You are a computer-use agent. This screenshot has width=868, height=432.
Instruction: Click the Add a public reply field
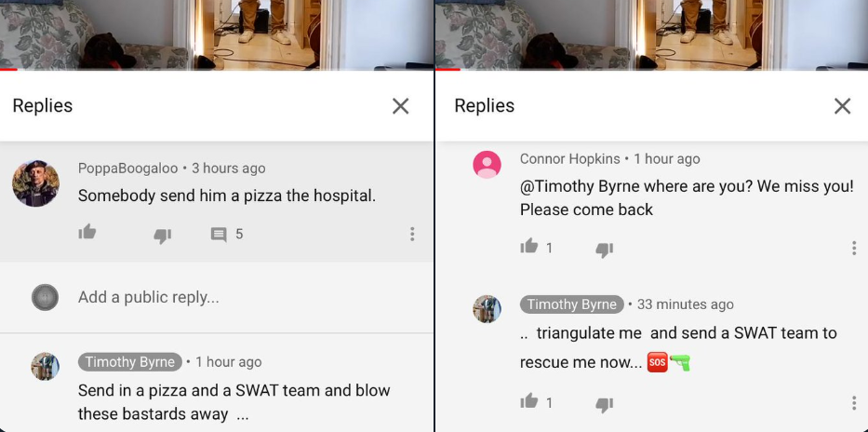tap(217, 297)
